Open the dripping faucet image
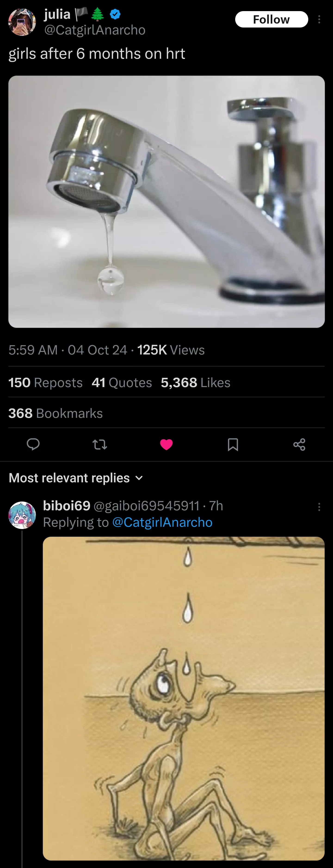 point(166,201)
